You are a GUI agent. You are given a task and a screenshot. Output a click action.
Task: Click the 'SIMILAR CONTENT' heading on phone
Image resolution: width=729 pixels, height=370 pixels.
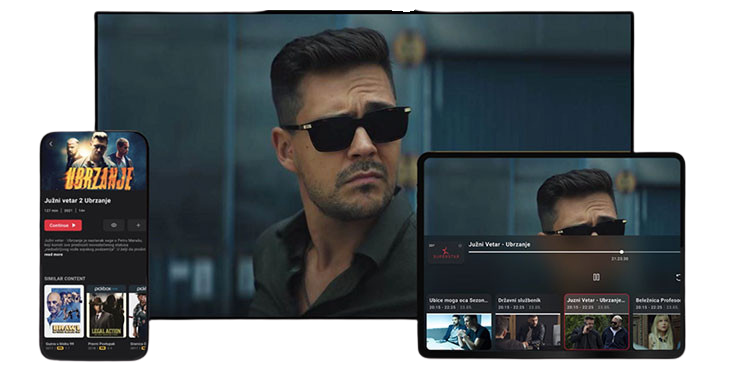tap(65, 278)
